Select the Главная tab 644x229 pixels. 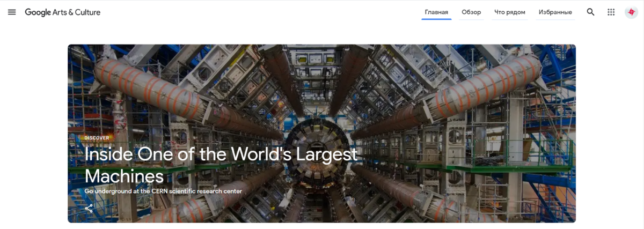(x=436, y=12)
